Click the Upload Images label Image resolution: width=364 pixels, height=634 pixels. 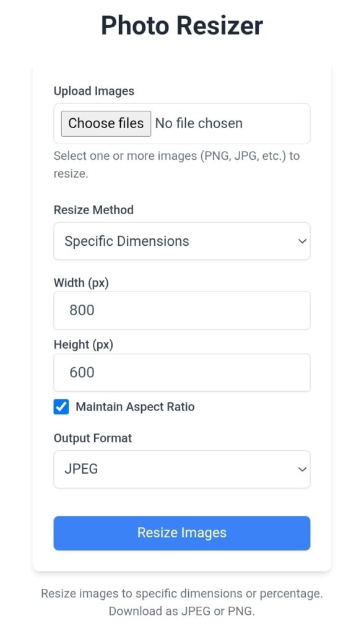click(94, 91)
